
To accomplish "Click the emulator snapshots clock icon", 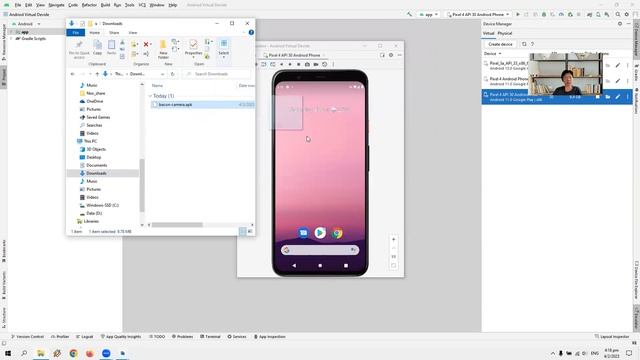I will pos(324,64).
